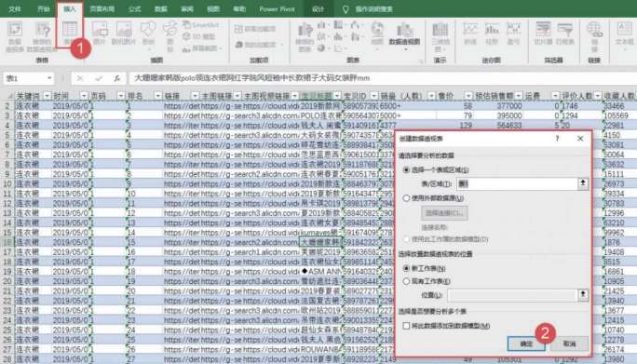Click the hyperlink Link icon in ribbon

coord(594,35)
